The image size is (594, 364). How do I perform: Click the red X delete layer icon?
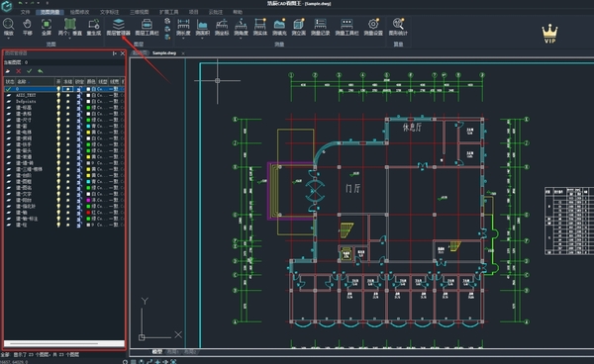pos(18,71)
